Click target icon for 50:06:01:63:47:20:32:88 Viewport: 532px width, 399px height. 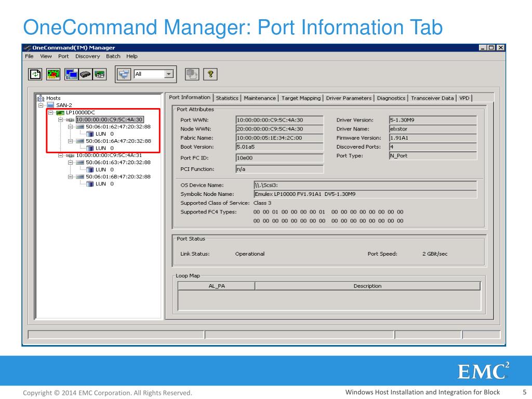[80, 163]
